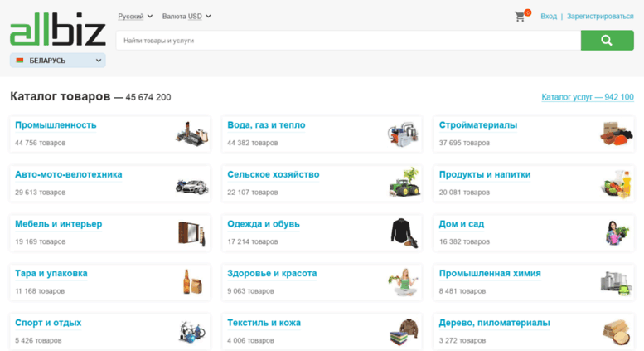Click the 17 214 товаров count
The width and height of the screenshot is (644, 351).
click(253, 241)
